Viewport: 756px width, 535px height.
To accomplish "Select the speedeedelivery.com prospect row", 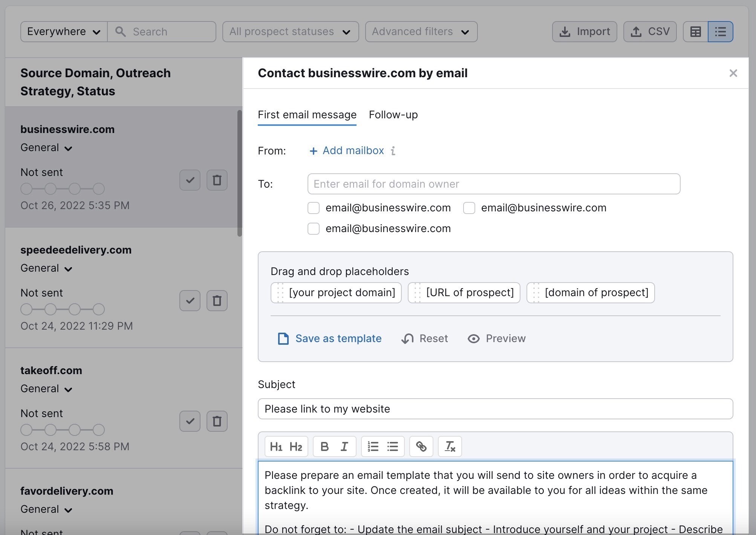I will [x=124, y=287].
